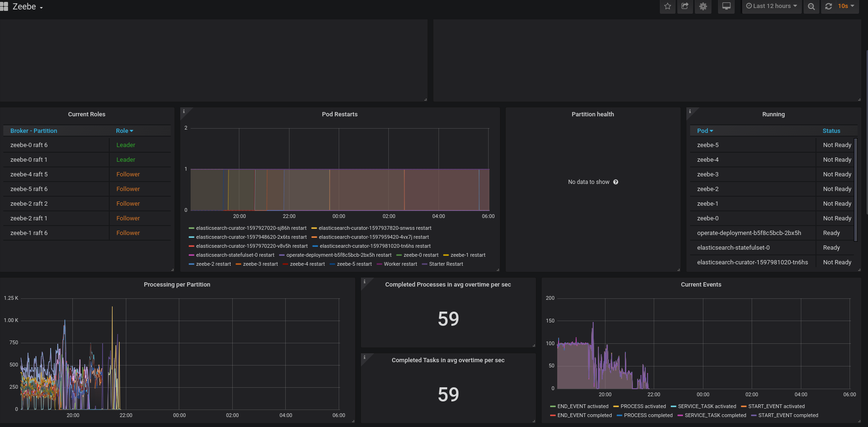Toggle the START_EVENT activated legend series
The width and height of the screenshot is (868, 427).
pos(776,407)
